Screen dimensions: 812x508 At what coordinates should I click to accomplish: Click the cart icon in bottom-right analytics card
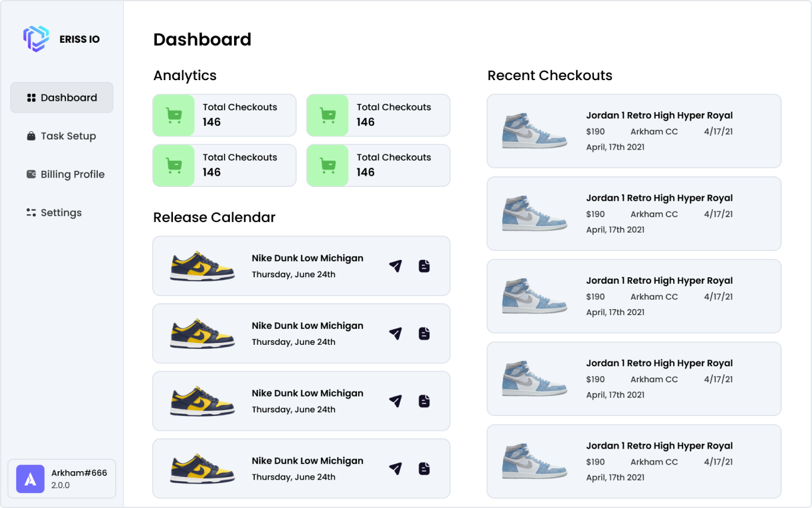327,166
